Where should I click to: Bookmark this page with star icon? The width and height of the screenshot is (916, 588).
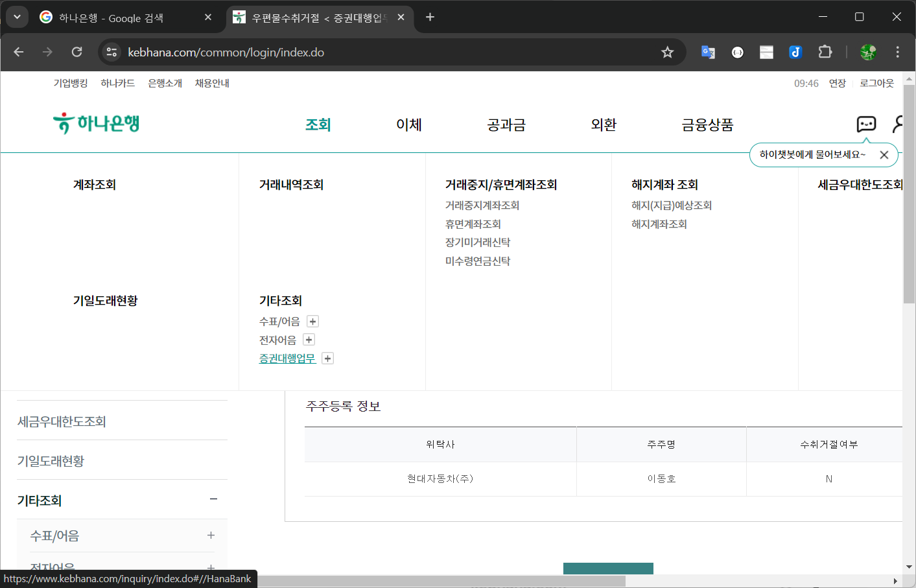point(667,53)
